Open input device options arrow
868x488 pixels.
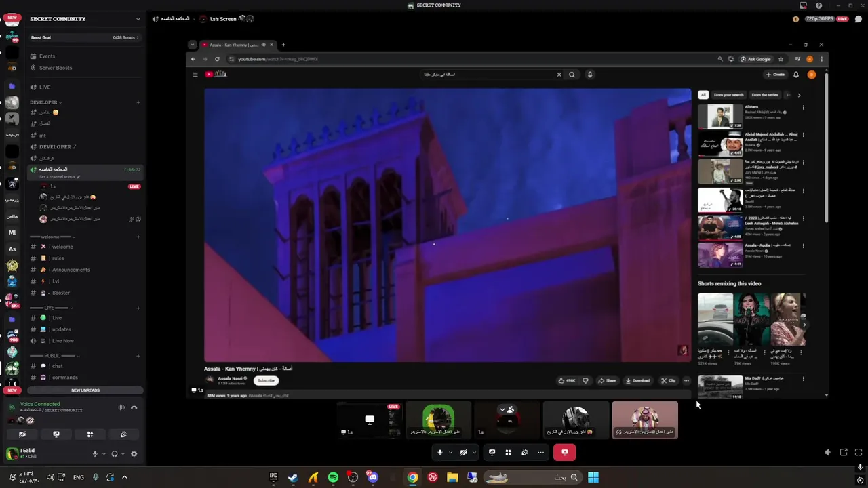point(103,454)
